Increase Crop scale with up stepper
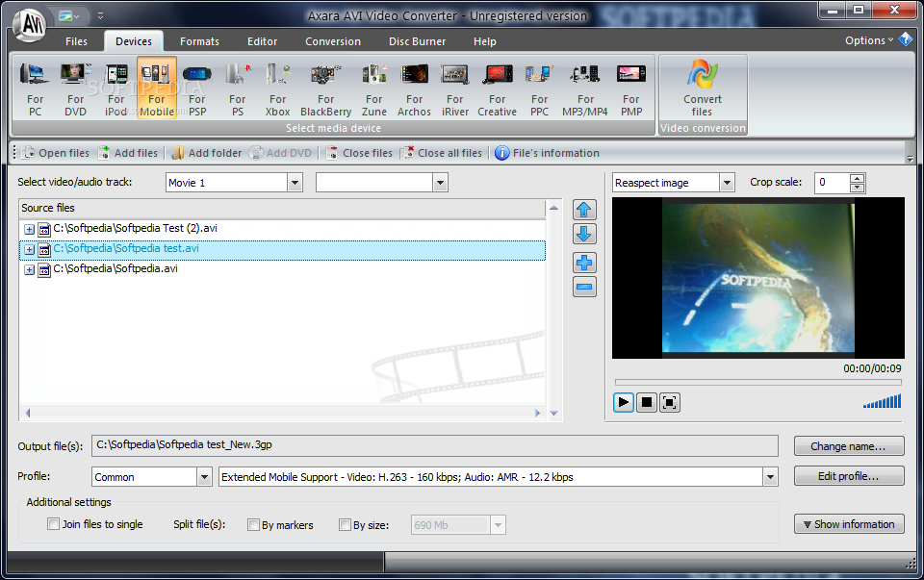924x580 pixels. tap(858, 178)
